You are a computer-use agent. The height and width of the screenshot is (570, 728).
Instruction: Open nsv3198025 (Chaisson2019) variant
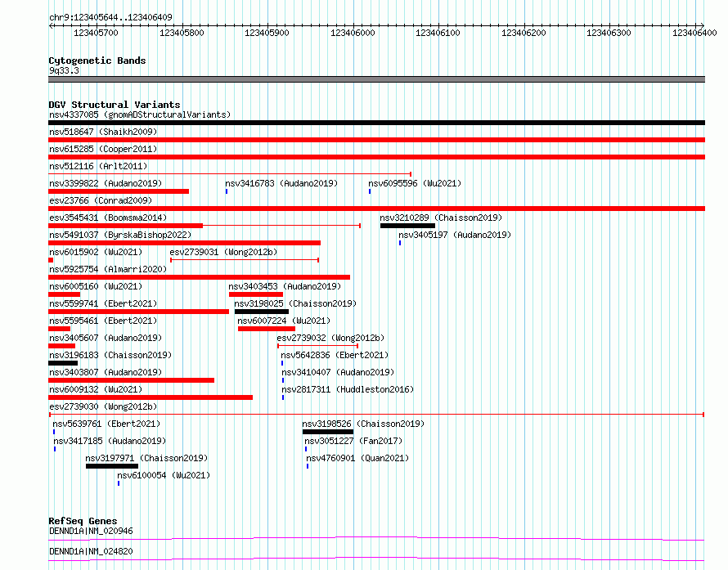point(295,303)
